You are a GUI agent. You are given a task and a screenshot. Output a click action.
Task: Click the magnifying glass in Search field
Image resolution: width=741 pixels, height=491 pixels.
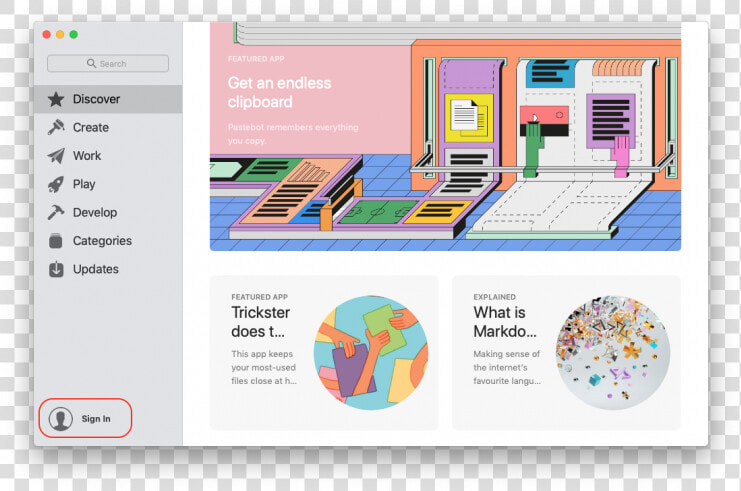[91, 63]
